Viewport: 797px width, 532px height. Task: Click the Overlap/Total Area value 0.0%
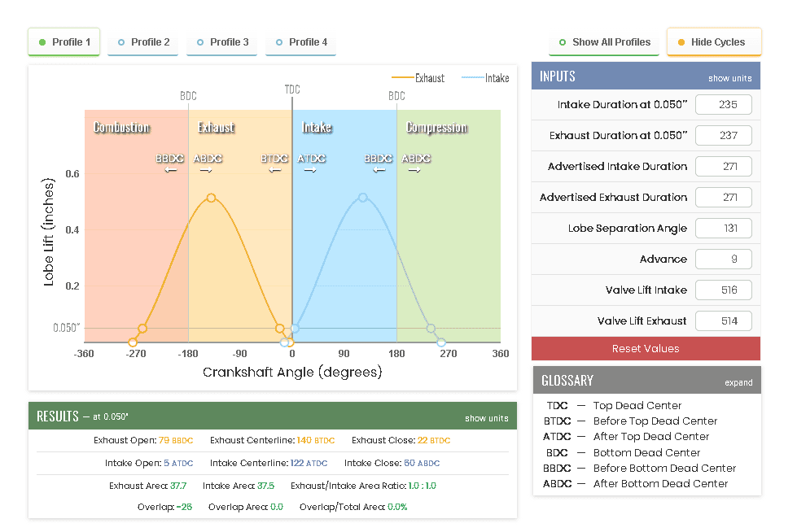coord(397,507)
